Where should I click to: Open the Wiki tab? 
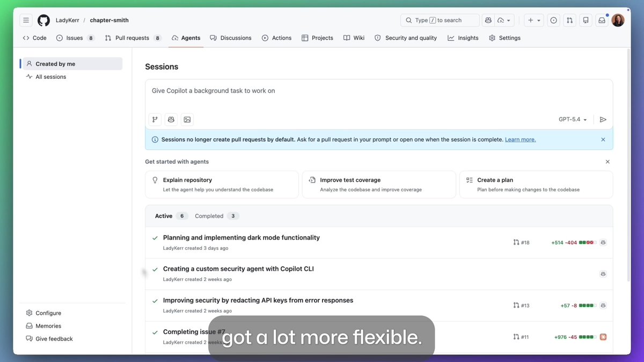[x=354, y=38]
